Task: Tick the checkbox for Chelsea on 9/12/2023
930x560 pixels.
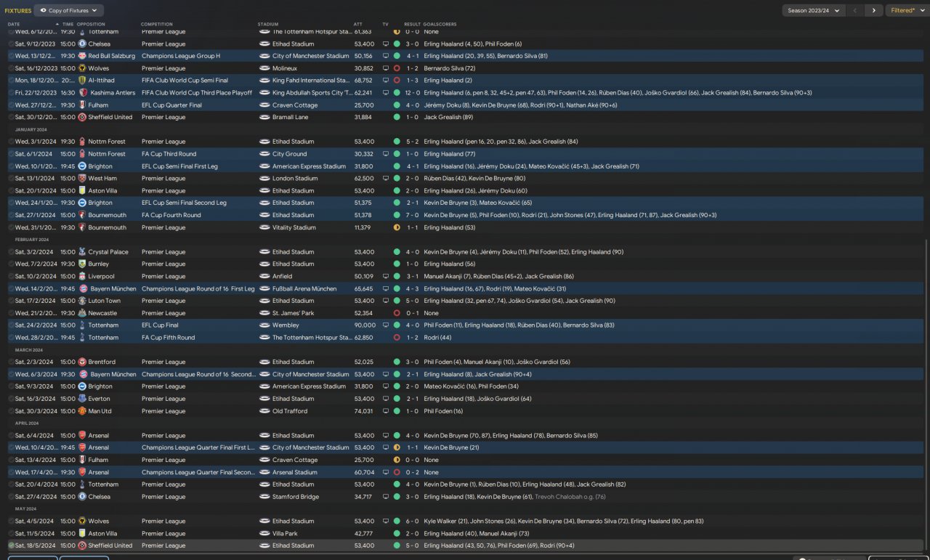Action: coord(12,44)
